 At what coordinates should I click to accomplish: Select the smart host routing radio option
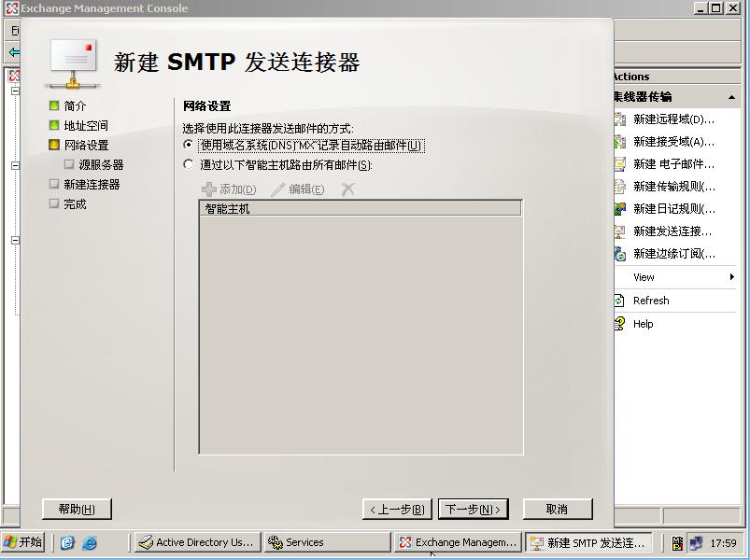[189, 165]
